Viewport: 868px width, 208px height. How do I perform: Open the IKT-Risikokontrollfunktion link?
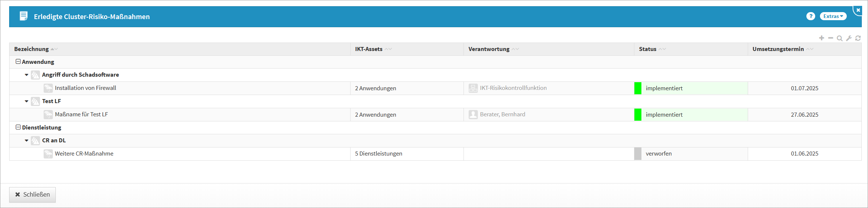tap(513, 88)
